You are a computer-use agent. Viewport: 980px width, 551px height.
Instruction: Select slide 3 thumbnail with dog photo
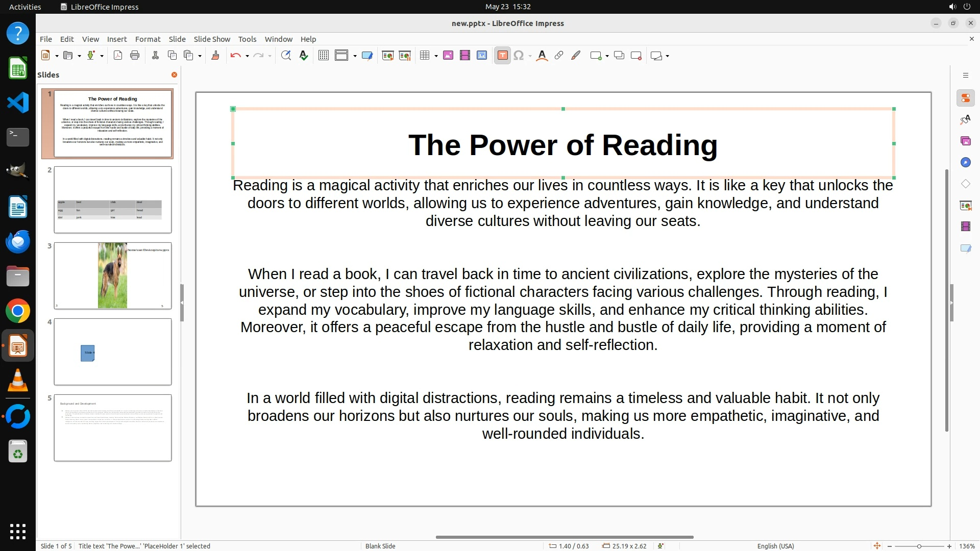pos(113,275)
